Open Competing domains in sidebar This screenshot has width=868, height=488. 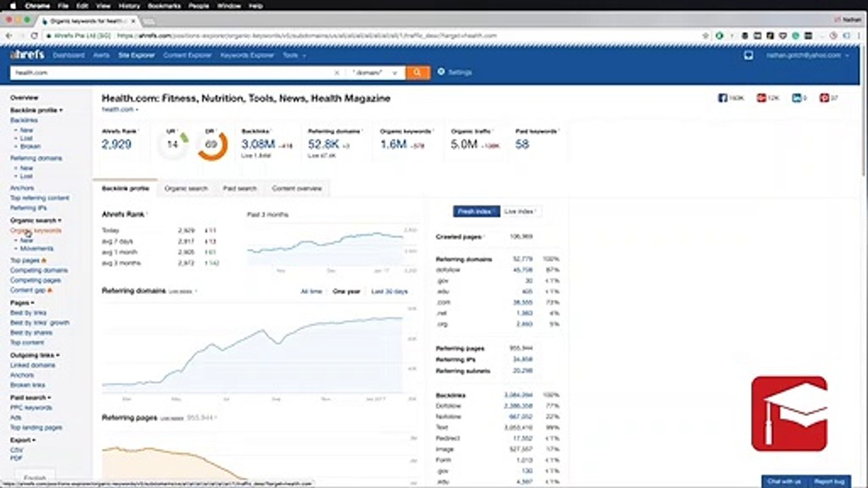39,270
